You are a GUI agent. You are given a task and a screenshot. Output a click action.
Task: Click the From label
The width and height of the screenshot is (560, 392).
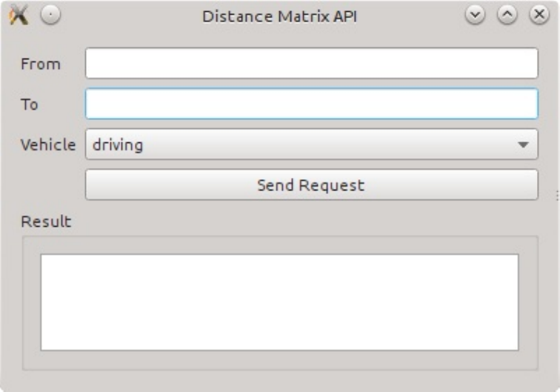41,64
